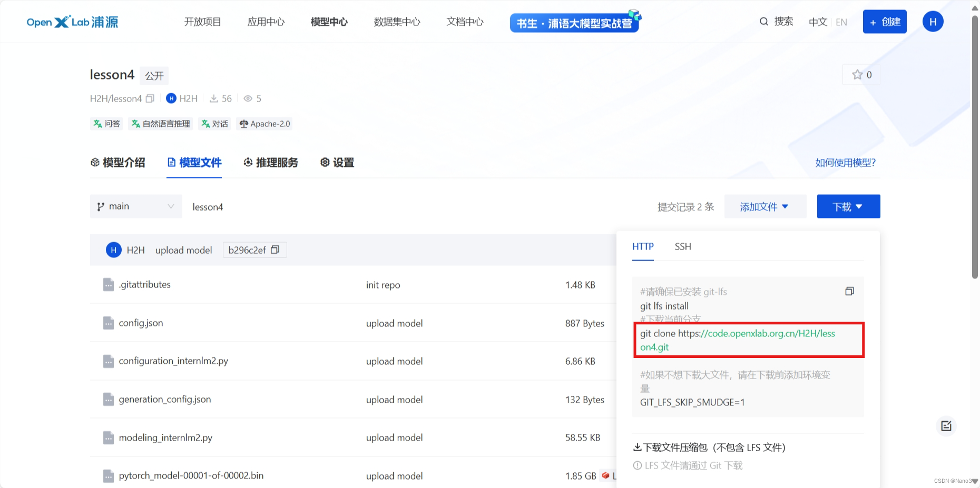Click the lesson4 breadcrumb path
This screenshot has width=980, height=488.
208,207
